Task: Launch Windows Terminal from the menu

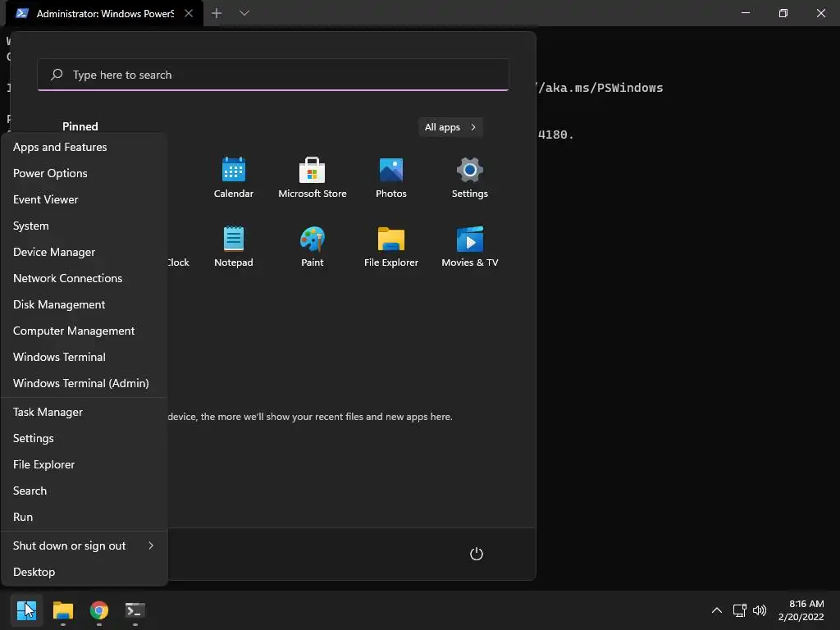Action: point(84,357)
